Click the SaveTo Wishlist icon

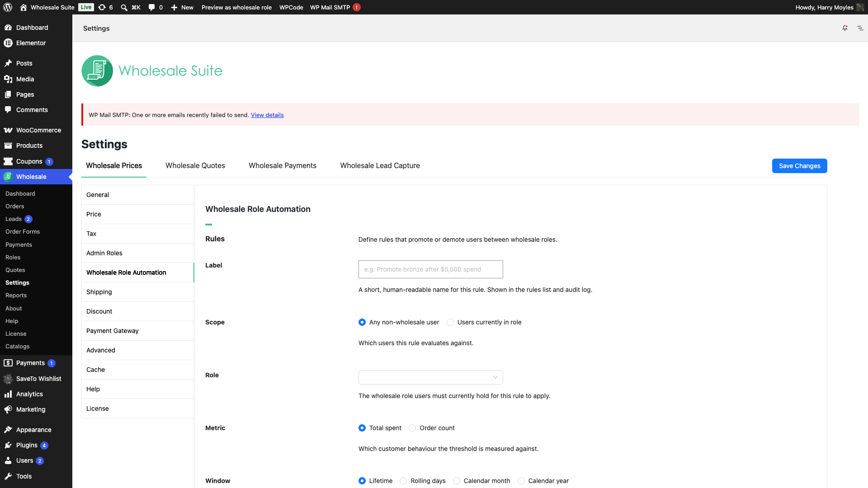(x=8, y=379)
